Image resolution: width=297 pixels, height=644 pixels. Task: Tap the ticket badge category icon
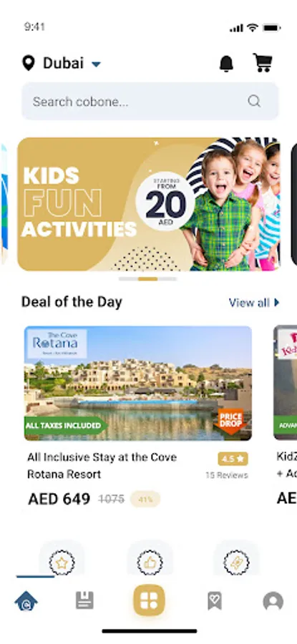[x=237, y=562]
